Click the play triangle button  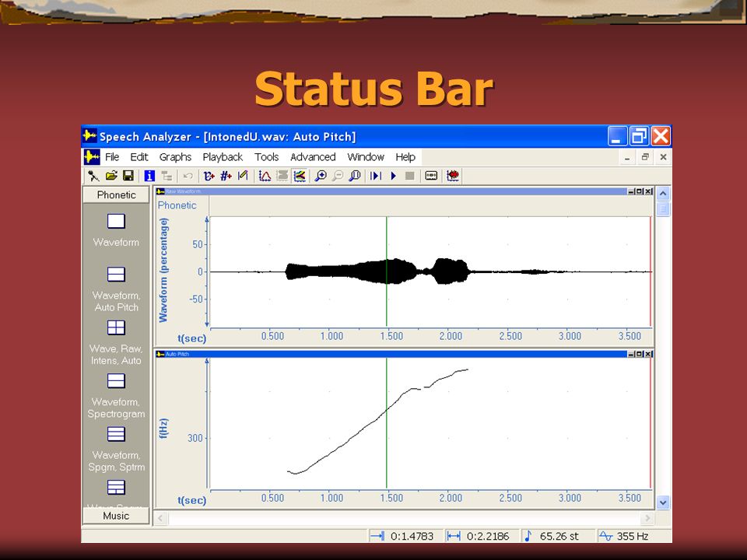(x=394, y=176)
